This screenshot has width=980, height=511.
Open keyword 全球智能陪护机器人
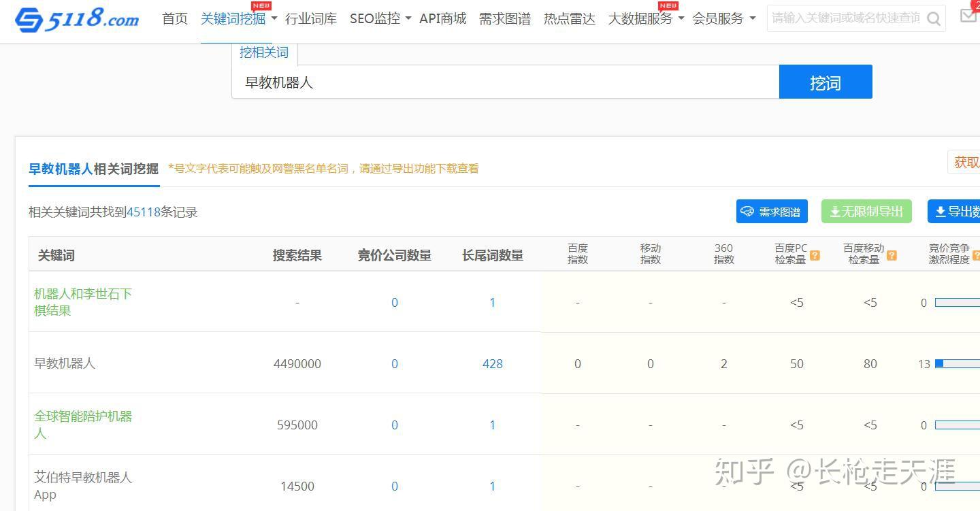click(83, 425)
